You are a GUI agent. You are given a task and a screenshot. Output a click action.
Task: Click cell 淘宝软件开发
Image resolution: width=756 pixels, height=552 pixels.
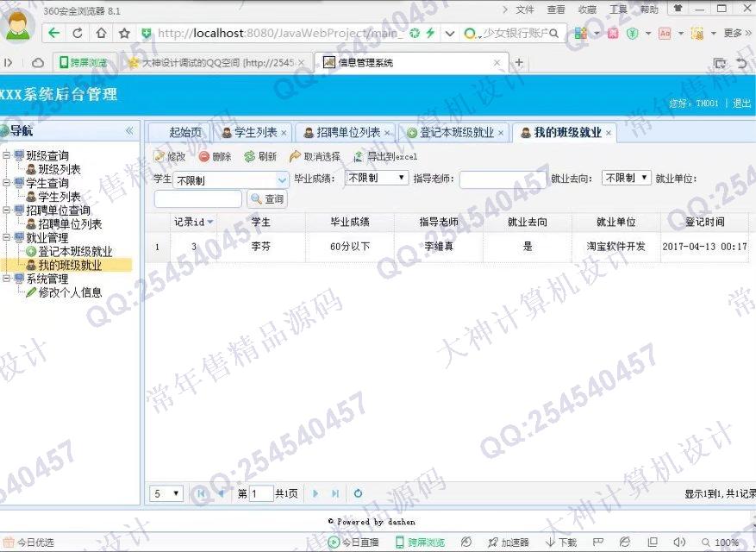click(615, 247)
